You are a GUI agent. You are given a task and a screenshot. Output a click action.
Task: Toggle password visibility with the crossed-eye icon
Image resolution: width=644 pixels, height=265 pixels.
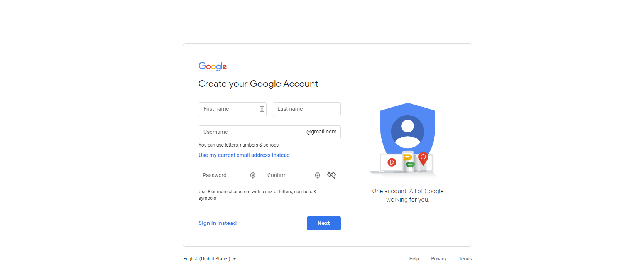[x=331, y=175]
